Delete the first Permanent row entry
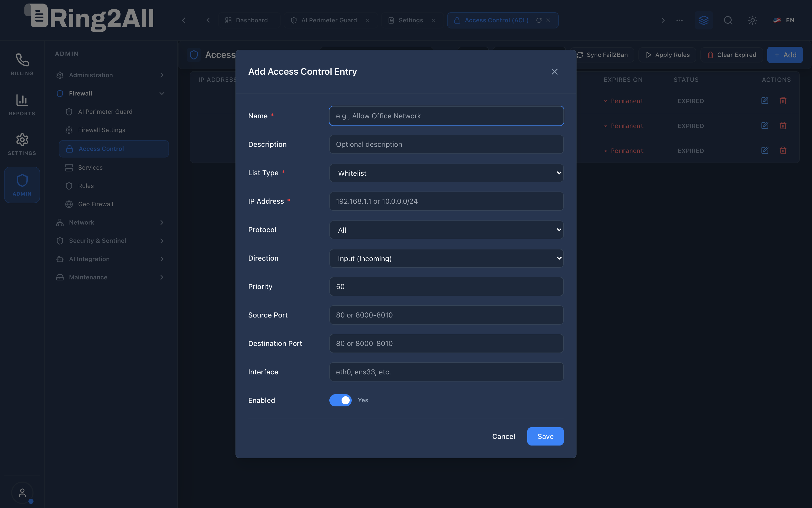This screenshot has height=508, width=812. [x=783, y=101]
